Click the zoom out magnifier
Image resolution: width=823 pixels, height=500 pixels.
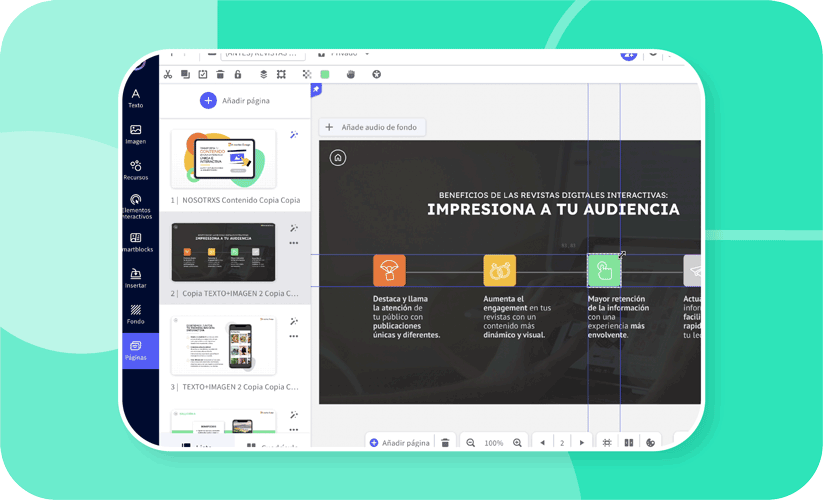pos(471,443)
